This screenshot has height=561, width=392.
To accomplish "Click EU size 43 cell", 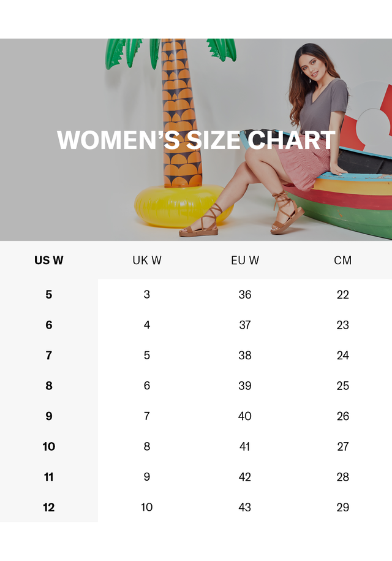I will point(245,507).
